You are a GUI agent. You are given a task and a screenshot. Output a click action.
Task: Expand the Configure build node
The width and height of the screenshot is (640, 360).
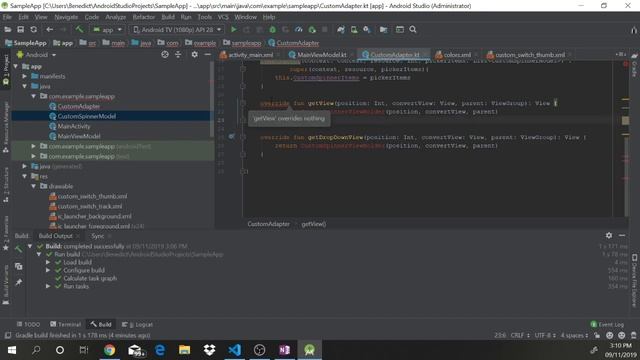(x=48, y=270)
